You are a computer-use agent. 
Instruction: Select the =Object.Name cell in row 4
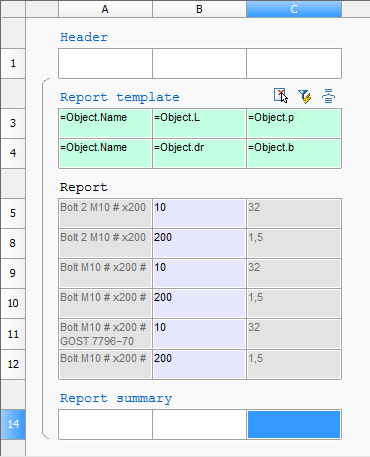[105, 153]
